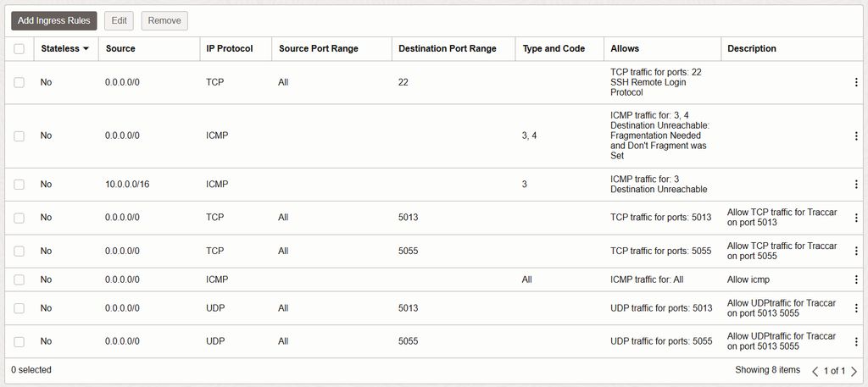The width and height of the screenshot is (868, 387).
Task: Go to the previous page arrow
Action: (x=815, y=371)
